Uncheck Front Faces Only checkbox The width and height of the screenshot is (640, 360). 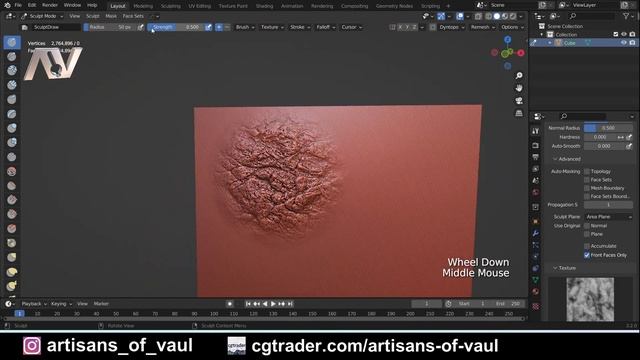587,255
